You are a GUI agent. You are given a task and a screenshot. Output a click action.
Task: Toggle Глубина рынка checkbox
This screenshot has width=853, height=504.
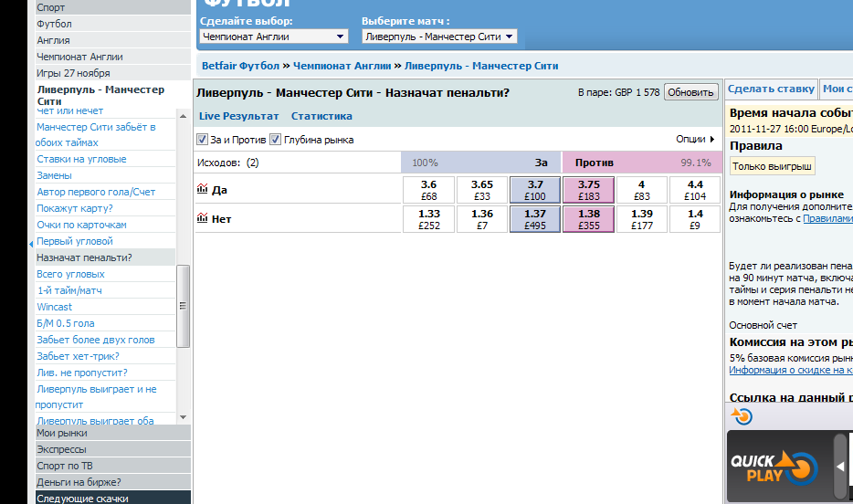pos(275,140)
